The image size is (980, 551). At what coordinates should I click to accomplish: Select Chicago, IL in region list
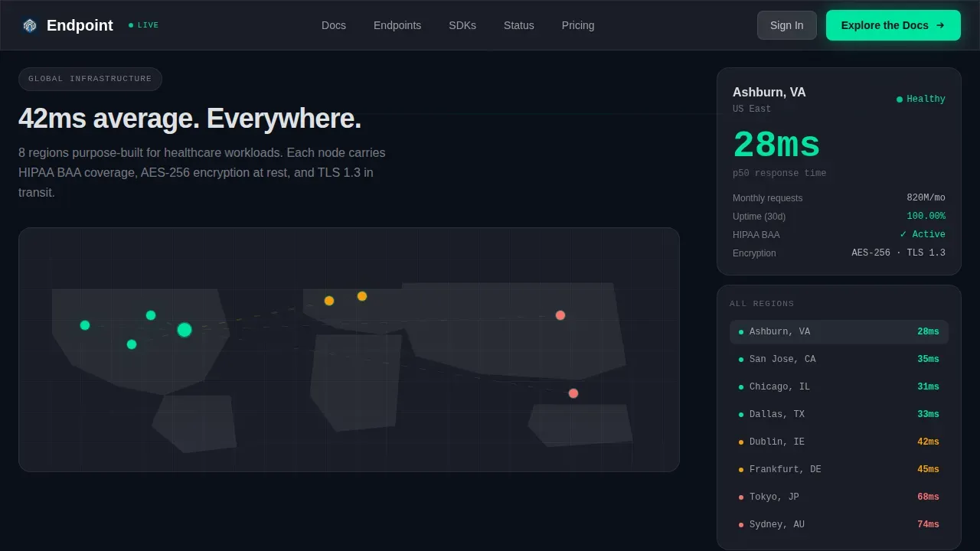tap(839, 387)
